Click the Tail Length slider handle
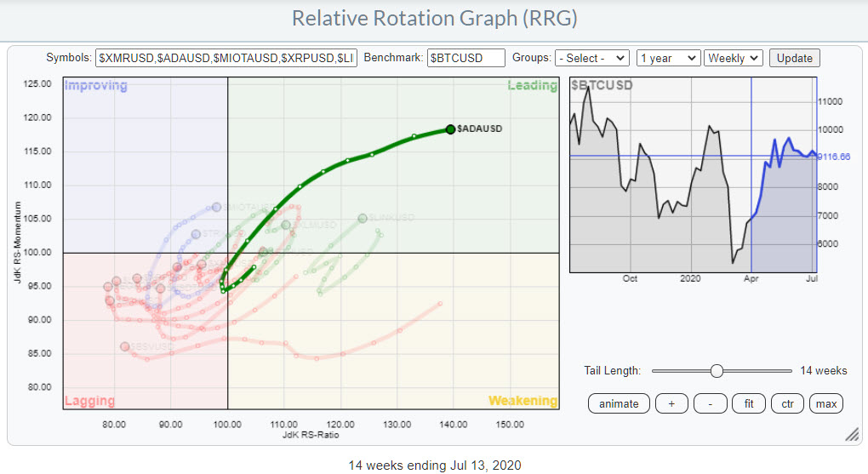 tap(717, 370)
